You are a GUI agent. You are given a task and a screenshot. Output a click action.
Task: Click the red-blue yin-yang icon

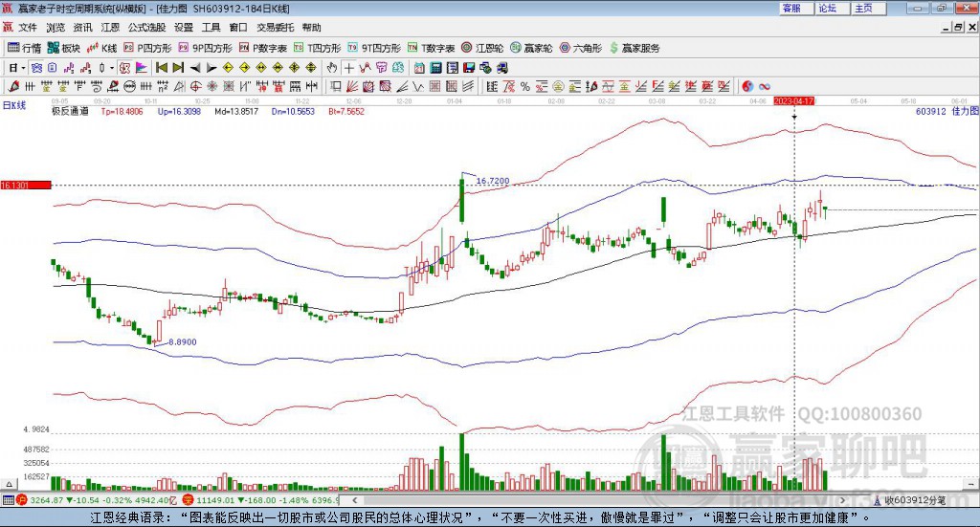point(747,87)
